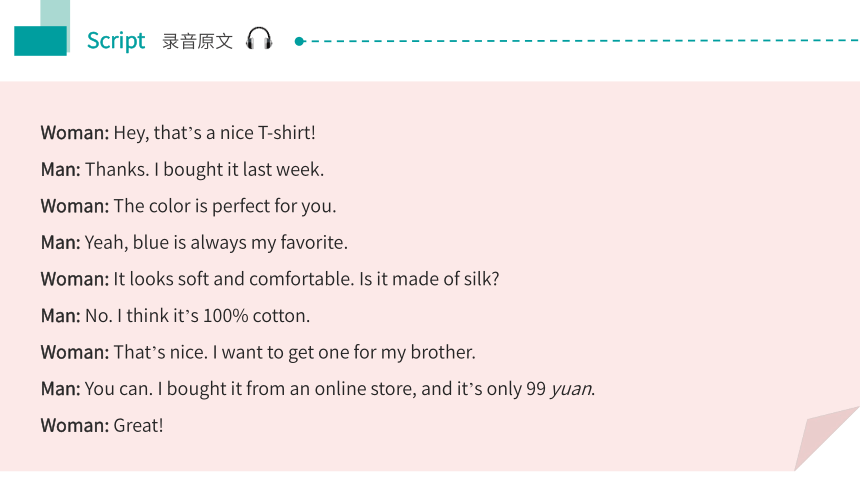The image size is (860, 484).
Task: Click the teal dot starting the dashed line
Action: click(x=299, y=41)
